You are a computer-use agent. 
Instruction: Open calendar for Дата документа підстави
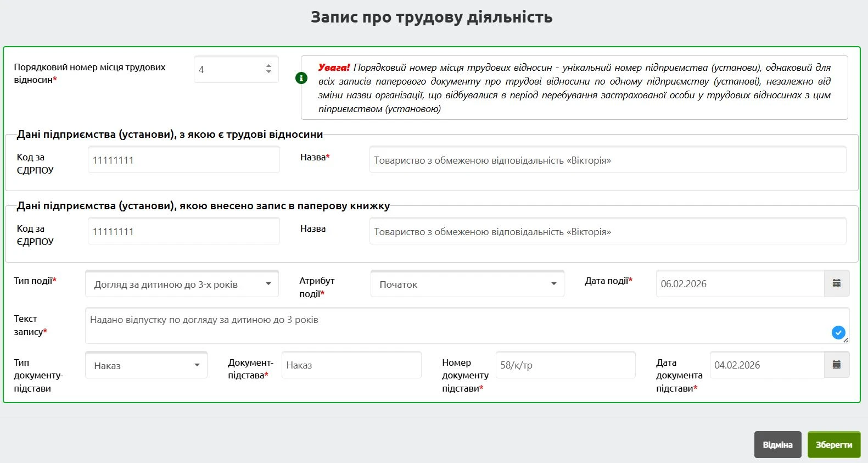(836, 365)
